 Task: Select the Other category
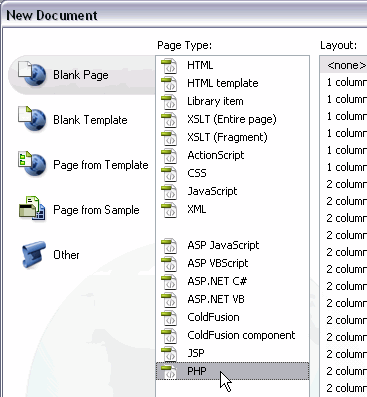66,255
